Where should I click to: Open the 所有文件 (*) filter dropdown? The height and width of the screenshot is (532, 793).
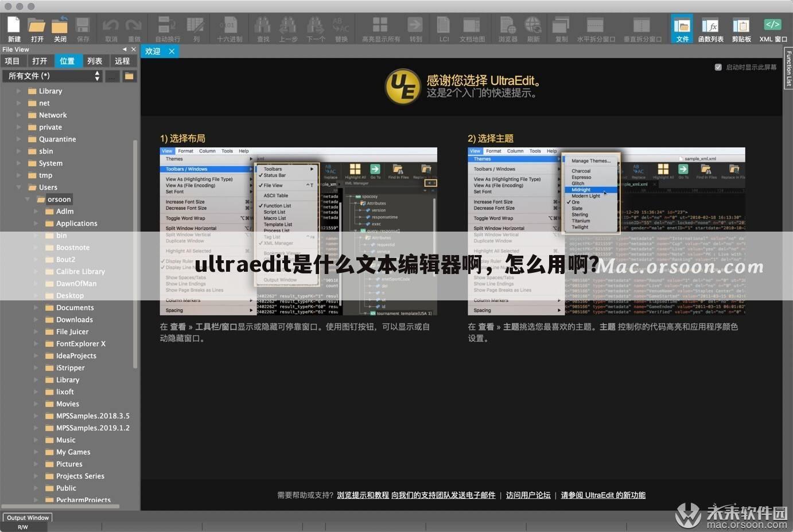click(53, 76)
